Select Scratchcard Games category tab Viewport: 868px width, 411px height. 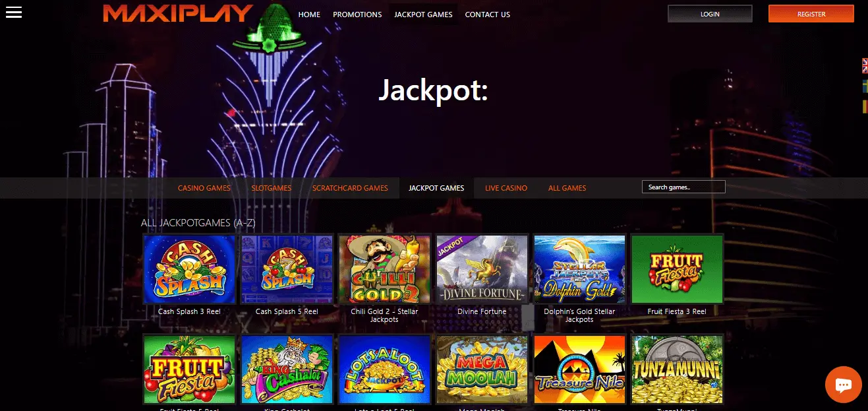(350, 188)
